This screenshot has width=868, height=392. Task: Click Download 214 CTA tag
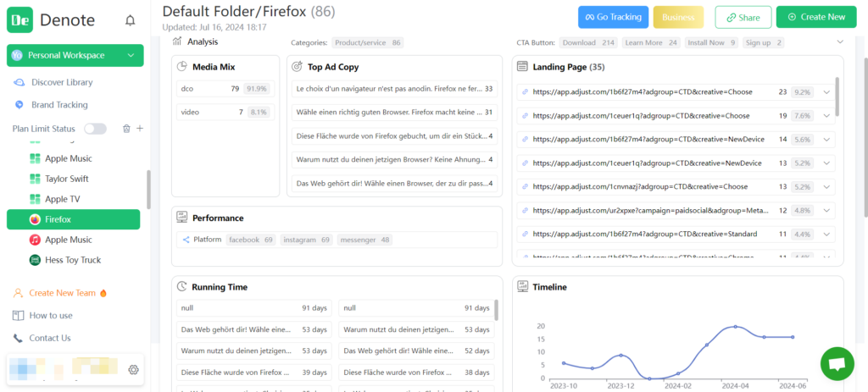point(588,42)
